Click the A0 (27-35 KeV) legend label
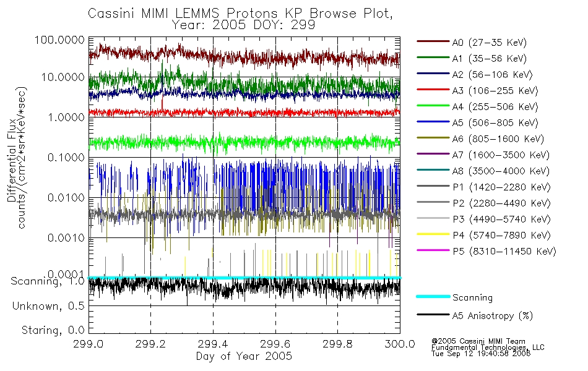 tap(490, 42)
